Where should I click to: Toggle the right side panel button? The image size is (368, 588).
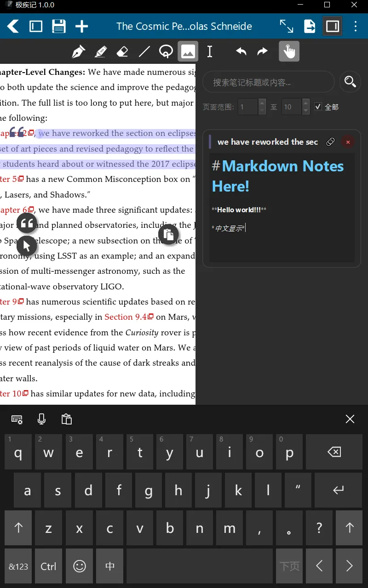[x=332, y=26]
